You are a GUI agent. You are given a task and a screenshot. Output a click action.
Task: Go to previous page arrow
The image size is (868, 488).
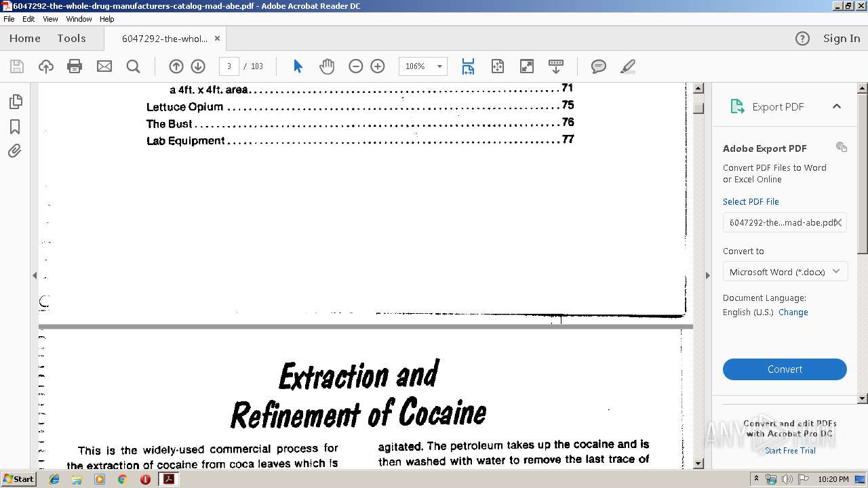tap(176, 66)
